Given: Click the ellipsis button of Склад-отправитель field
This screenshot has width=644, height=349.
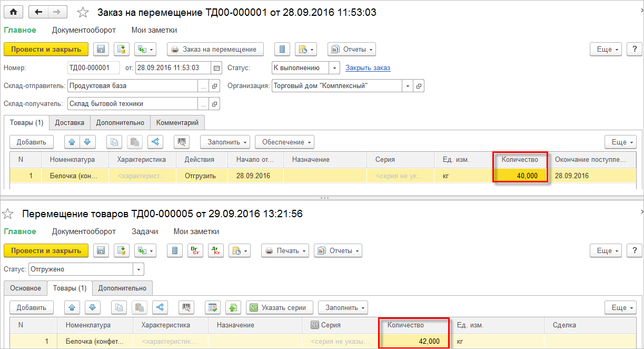Looking at the screenshot, I should (203, 86).
